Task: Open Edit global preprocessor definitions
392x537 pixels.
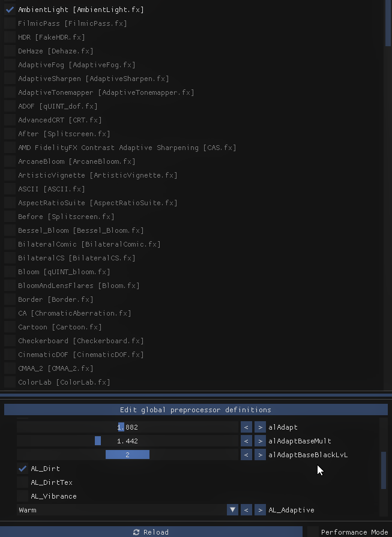Action: [x=196, y=410]
